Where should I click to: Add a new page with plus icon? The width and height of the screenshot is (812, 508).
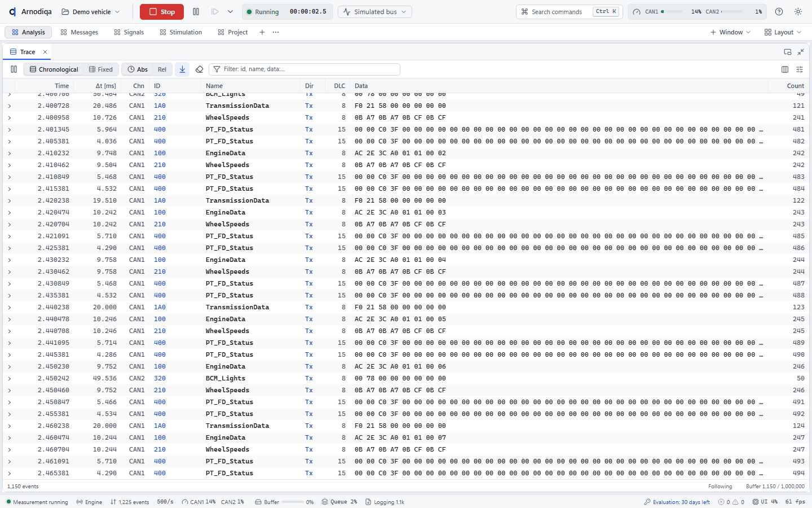[262, 32]
